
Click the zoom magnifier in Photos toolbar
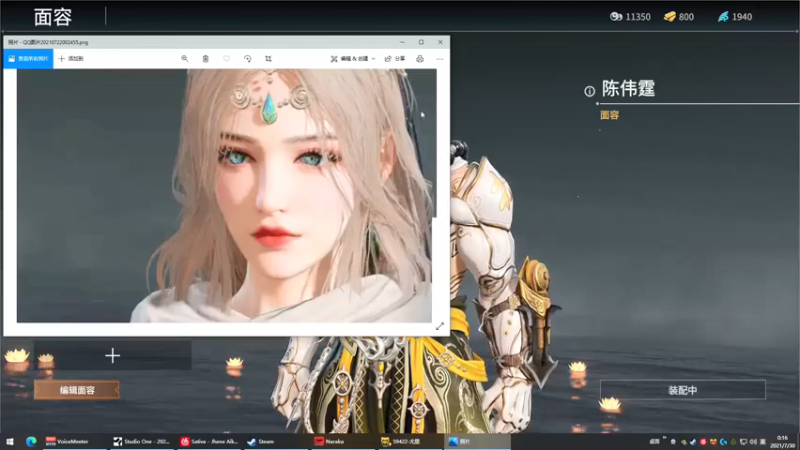coord(185,59)
